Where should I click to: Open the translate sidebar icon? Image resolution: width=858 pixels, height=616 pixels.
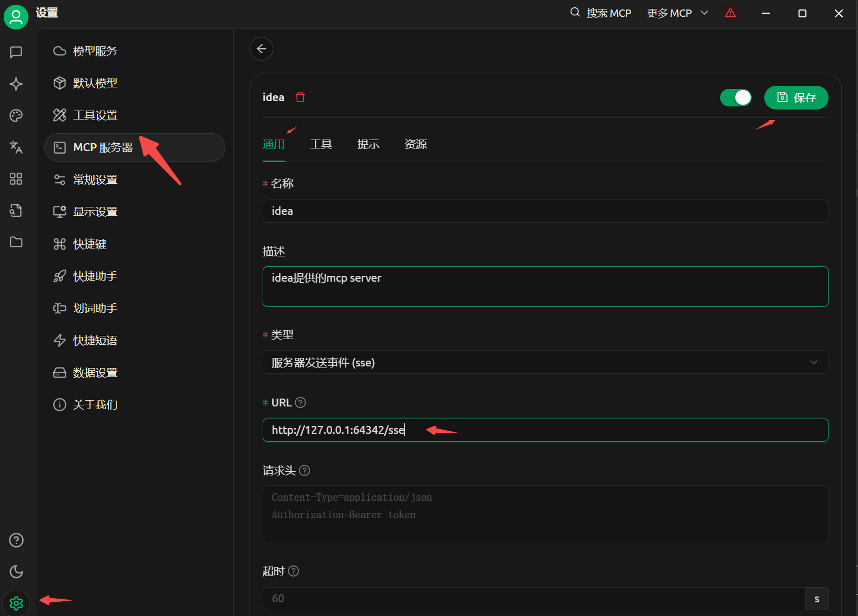click(x=16, y=147)
